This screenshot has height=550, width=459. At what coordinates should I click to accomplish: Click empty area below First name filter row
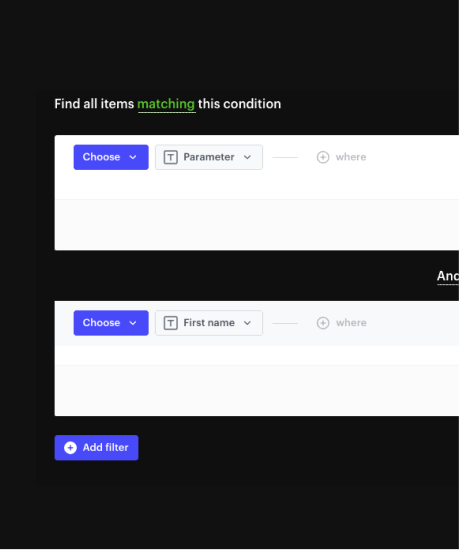tap(257, 390)
